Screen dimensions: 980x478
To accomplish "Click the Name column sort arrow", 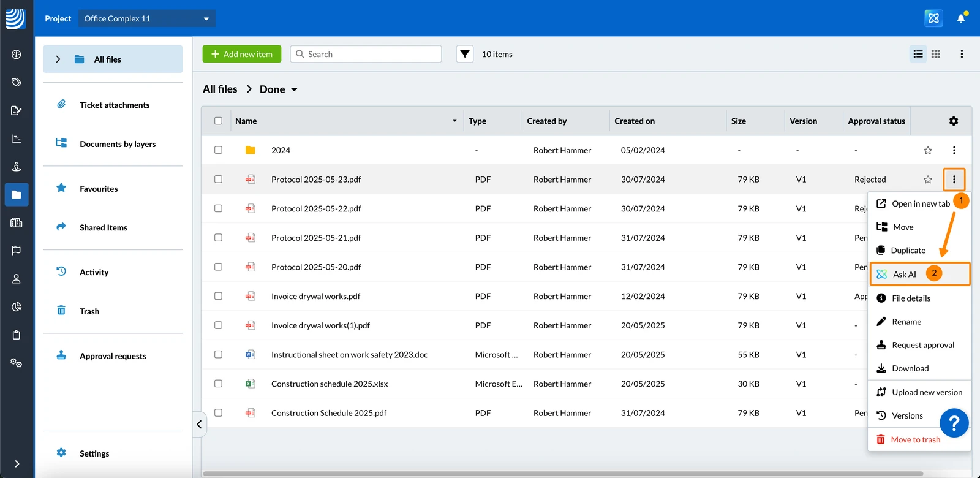I will (x=454, y=121).
